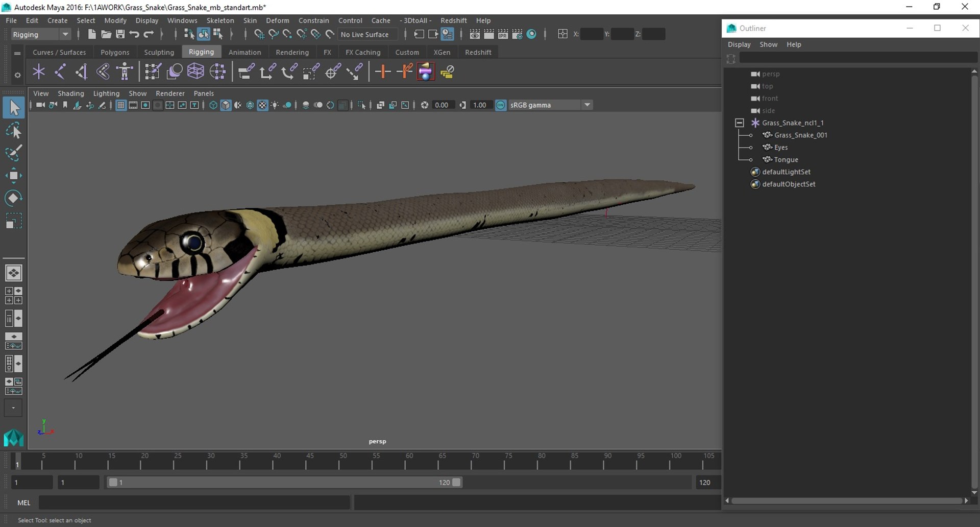Activate the Lasso select tool
980x527 pixels.
pyautogui.click(x=14, y=131)
